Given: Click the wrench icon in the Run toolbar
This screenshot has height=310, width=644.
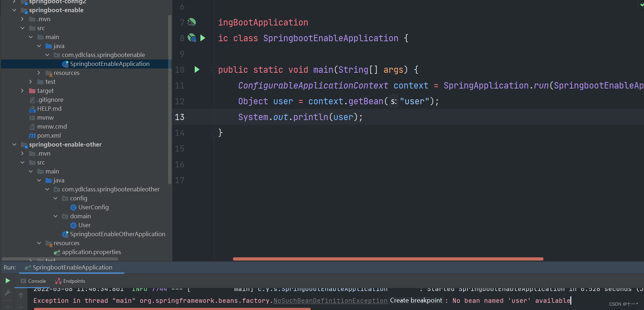Looking at the screenshot, I should pos(8,293).
